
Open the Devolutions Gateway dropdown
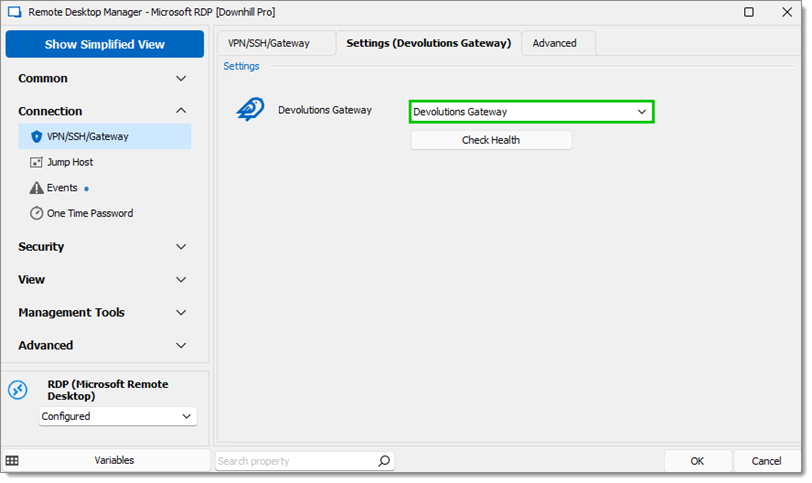coord(531,112)
